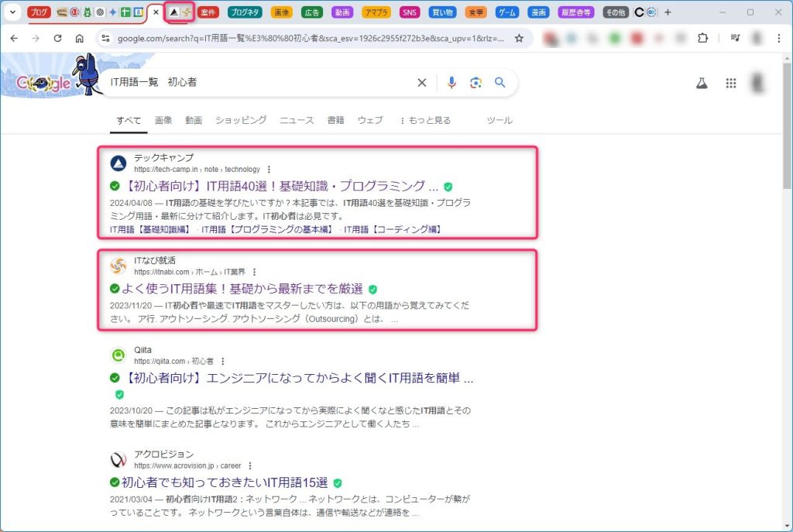
Task: Search by image with Google Lens
Action: point(475,82)
